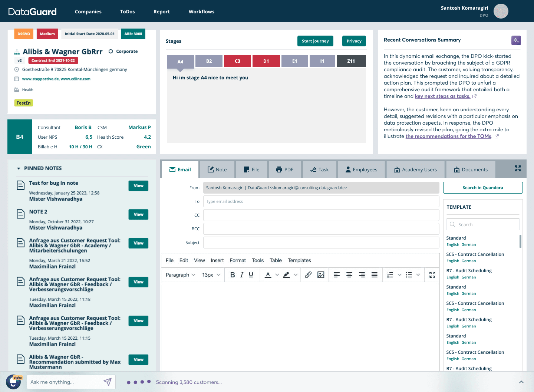Send the chat message with paper plane icon
The height and width of the screenshot is (392, 534).
108,382
